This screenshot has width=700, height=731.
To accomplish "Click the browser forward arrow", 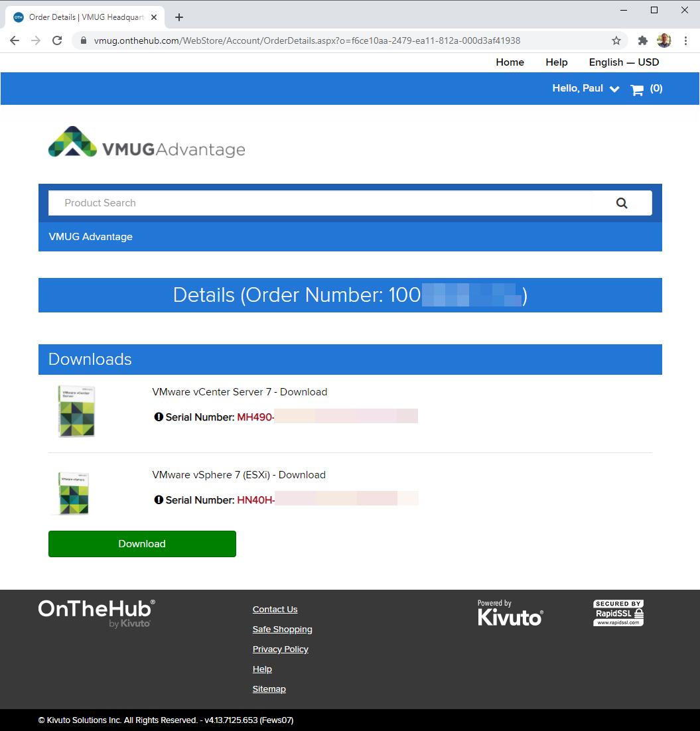I will [x=36, y=40].
